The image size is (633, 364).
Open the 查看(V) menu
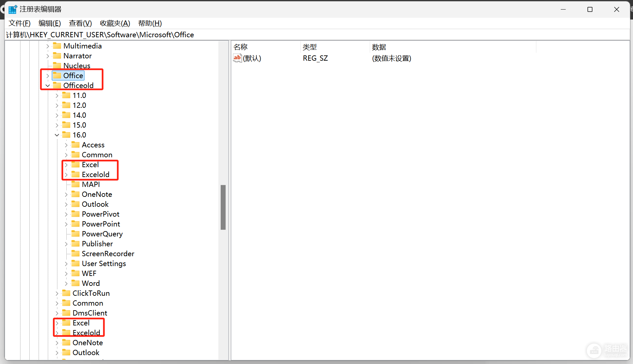coord(80,23)
